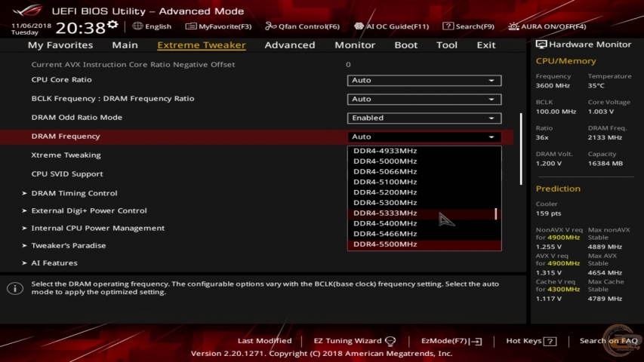Open BCLK : DRAM Frequency Ratio dropdown
This screenshot has width=644, height=362.
(x=424, y=100)
